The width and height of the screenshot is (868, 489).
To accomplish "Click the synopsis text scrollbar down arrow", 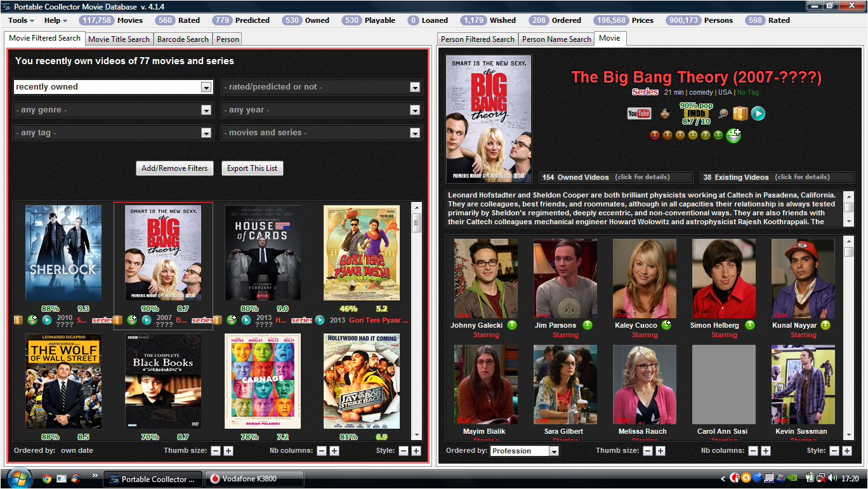I will (x=849, y=221).
